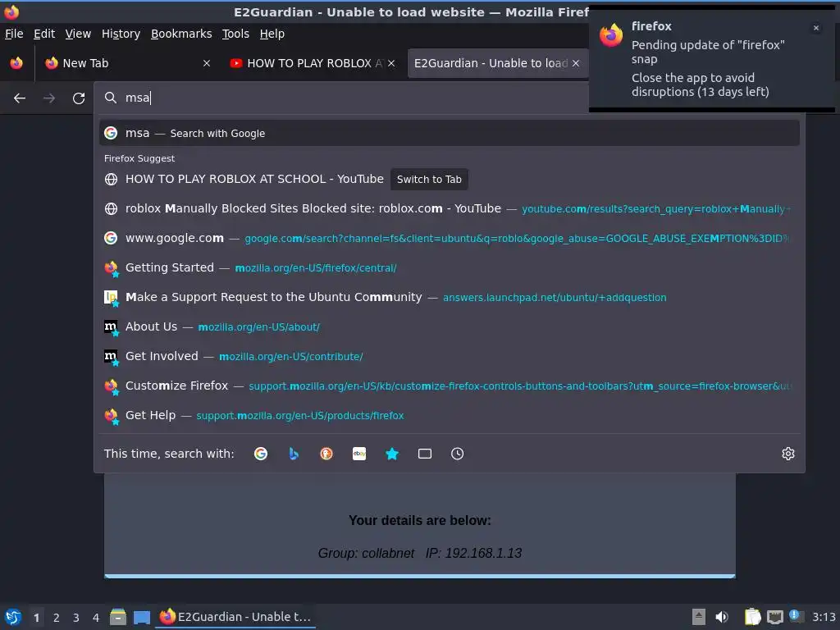
Task: Open the File menu
Action: pos(14,34)
